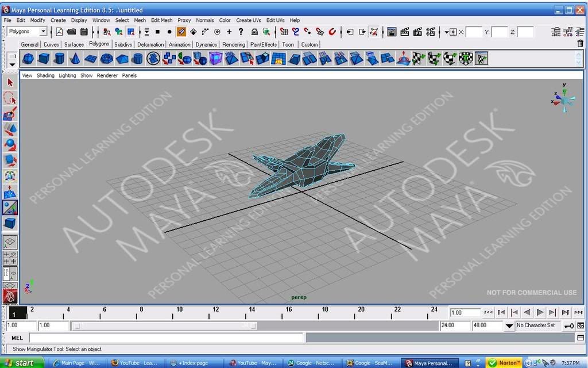Viewport: 588px width, 368px height.
Task: Save the scene with the disk icon
Action: tap(84, 32)
